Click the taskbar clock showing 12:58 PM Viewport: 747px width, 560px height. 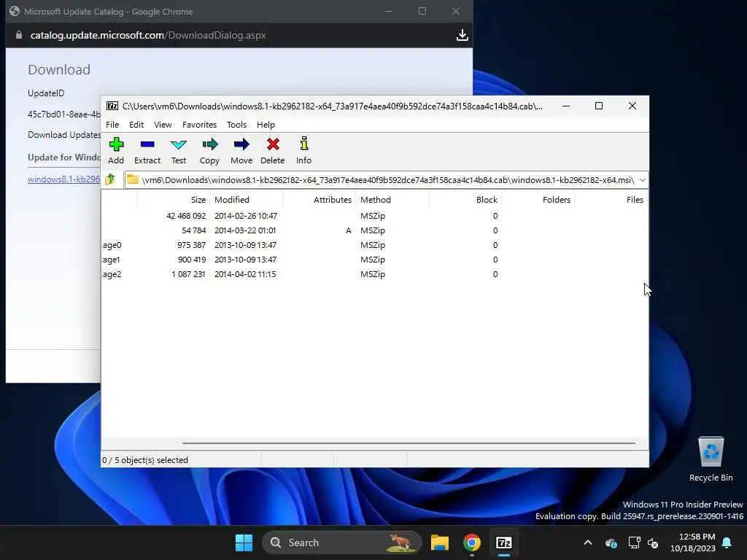tap(693, 542)
